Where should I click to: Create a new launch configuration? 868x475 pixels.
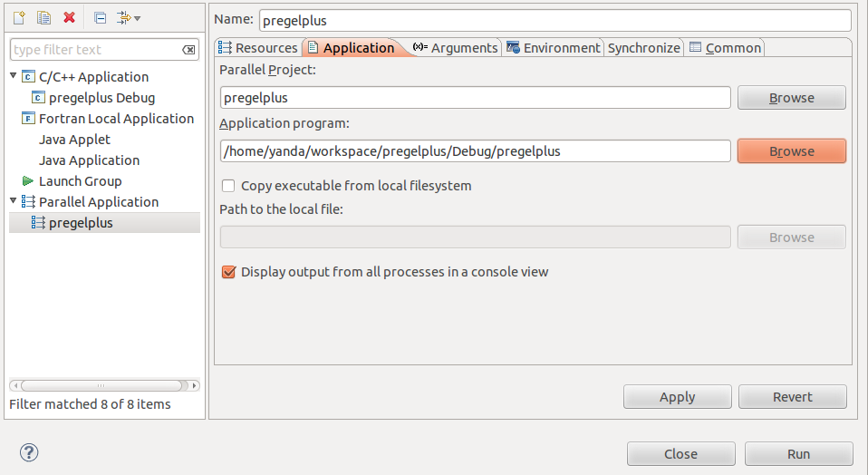coord(19,18)
